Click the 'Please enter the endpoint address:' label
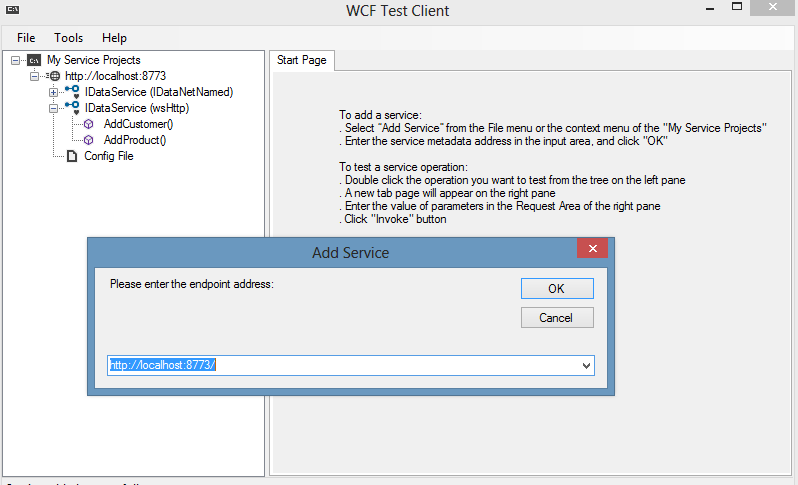Viewport: 798px width, 485px height. (192, 284)
